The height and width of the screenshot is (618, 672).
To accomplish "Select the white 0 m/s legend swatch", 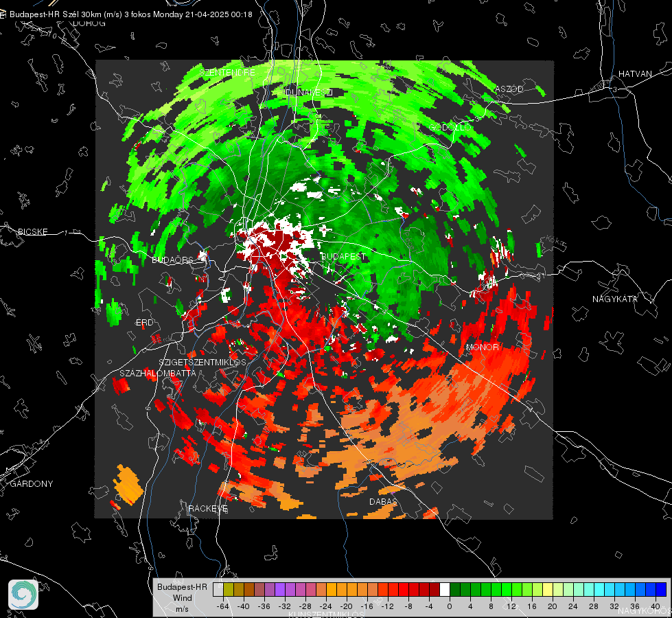I will pyautogui.click(x=445, y=589).
